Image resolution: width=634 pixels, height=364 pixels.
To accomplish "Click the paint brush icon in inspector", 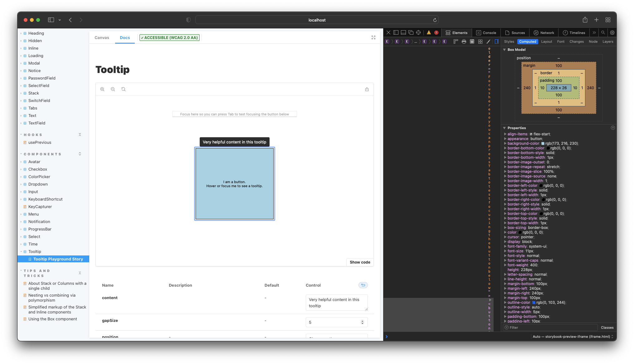I will 488,41.
